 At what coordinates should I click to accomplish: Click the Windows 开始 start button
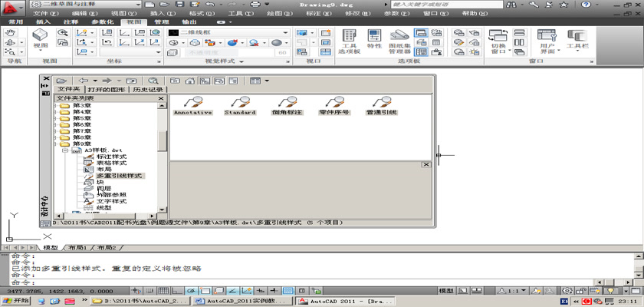(x=15, y=301)
